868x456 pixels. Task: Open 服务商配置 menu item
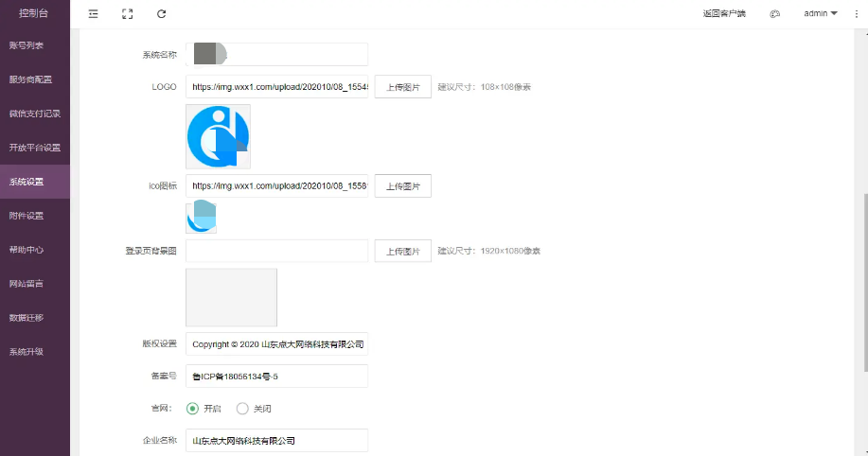[35, 79]
